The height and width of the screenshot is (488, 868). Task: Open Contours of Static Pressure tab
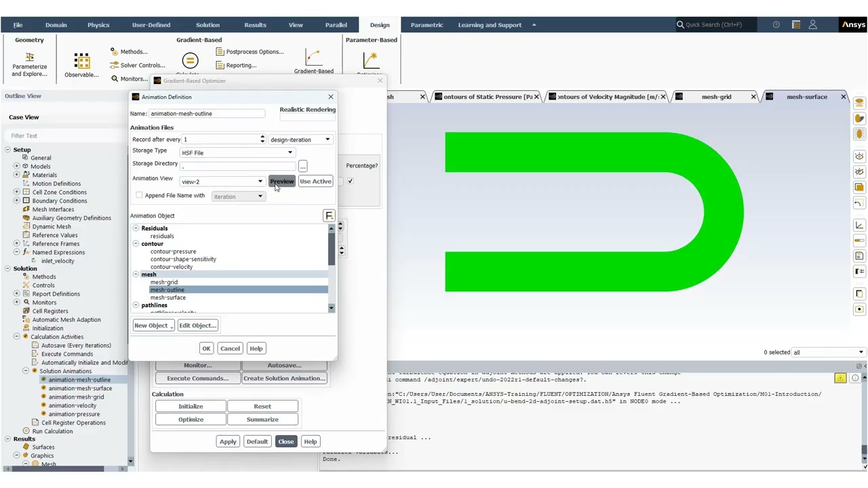(488, 97)
